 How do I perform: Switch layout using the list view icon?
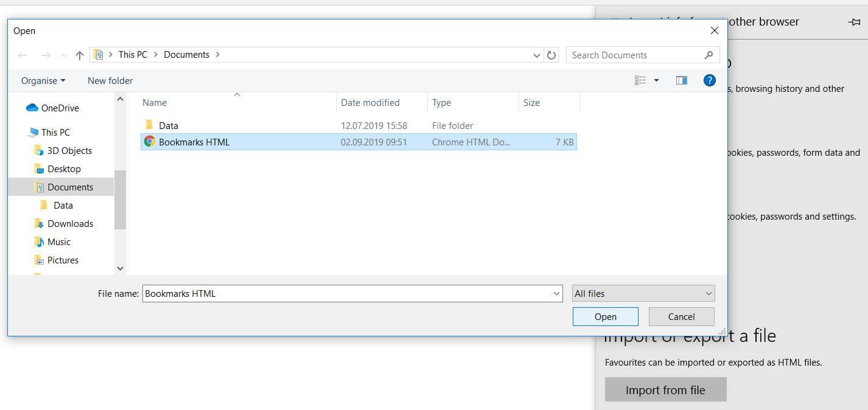point(641,80)
